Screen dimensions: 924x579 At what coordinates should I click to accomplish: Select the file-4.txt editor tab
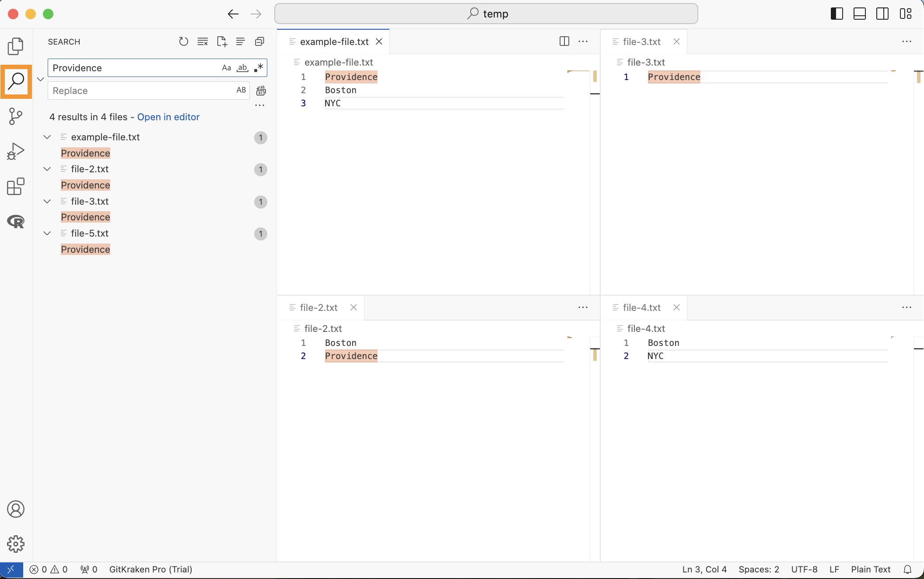point(641,308)
